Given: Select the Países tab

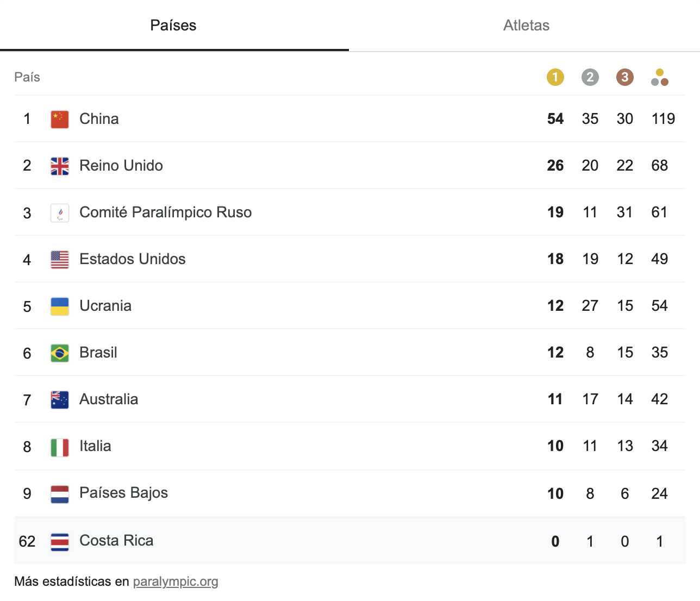Looking at the screenshot, I should (x=173, y=26).
